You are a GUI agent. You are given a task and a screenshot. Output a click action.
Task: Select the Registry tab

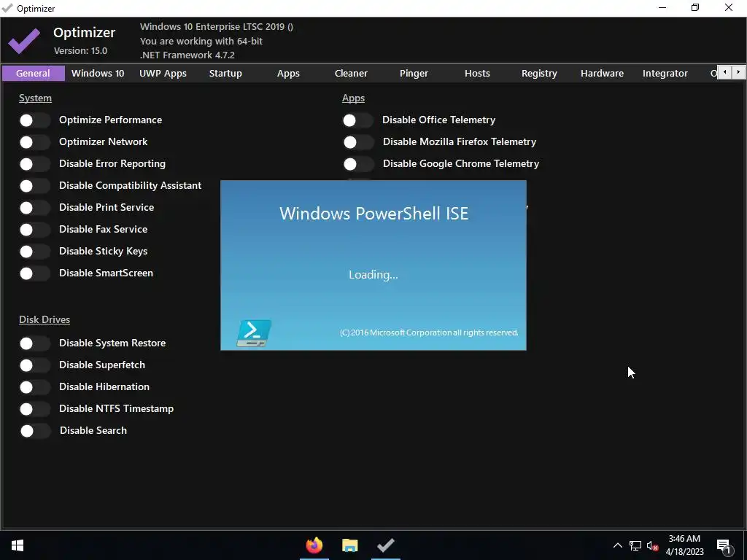(x=539, y=74)
